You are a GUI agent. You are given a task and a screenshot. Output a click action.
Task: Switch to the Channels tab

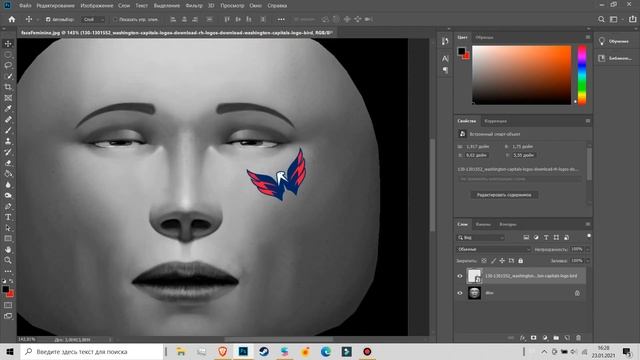483,224
